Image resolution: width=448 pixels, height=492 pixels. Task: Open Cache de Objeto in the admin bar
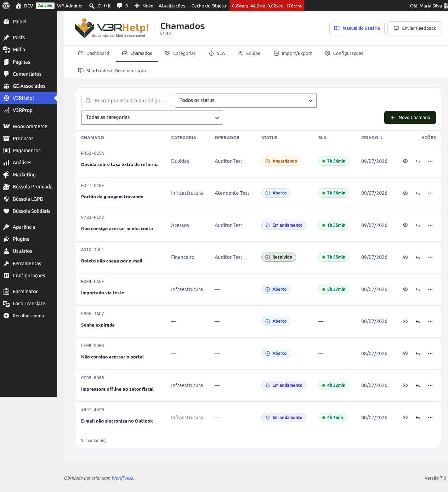pos(209,6)
